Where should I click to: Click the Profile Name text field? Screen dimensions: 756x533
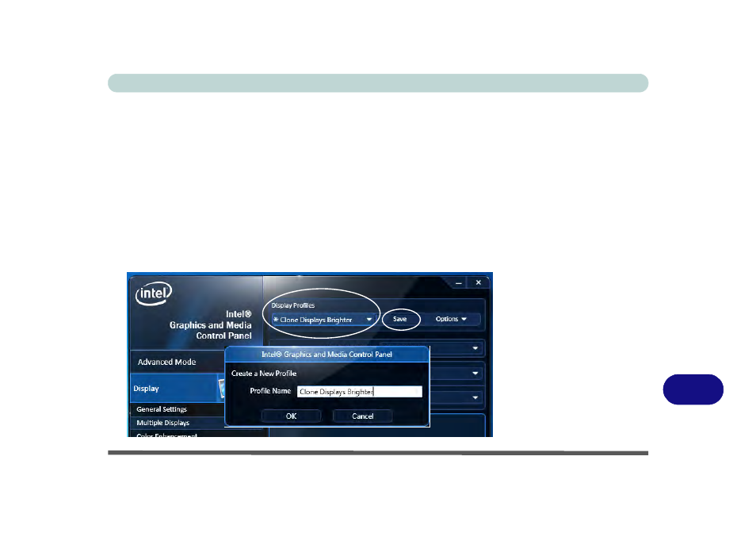coord(359,392)
